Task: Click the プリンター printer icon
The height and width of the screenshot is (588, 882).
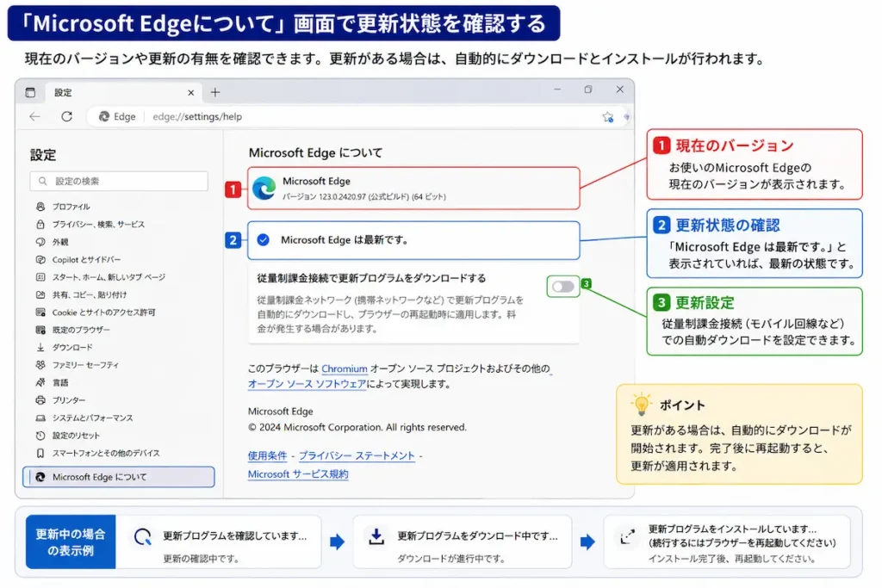Action: tap(40, 400)
